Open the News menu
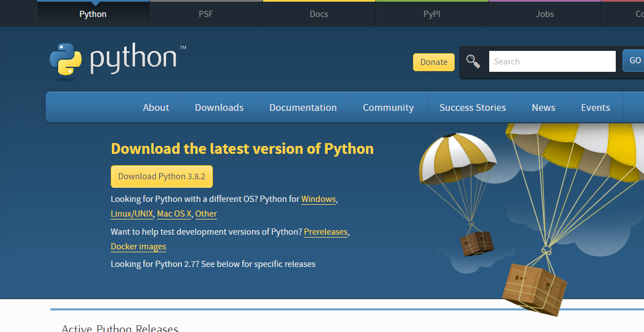This screenshot has height=332, width=644. [x=543, y=107]
